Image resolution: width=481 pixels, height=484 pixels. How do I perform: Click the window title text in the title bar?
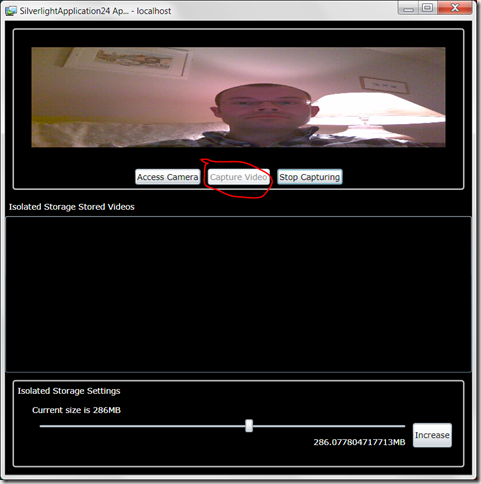click(95, 11)
